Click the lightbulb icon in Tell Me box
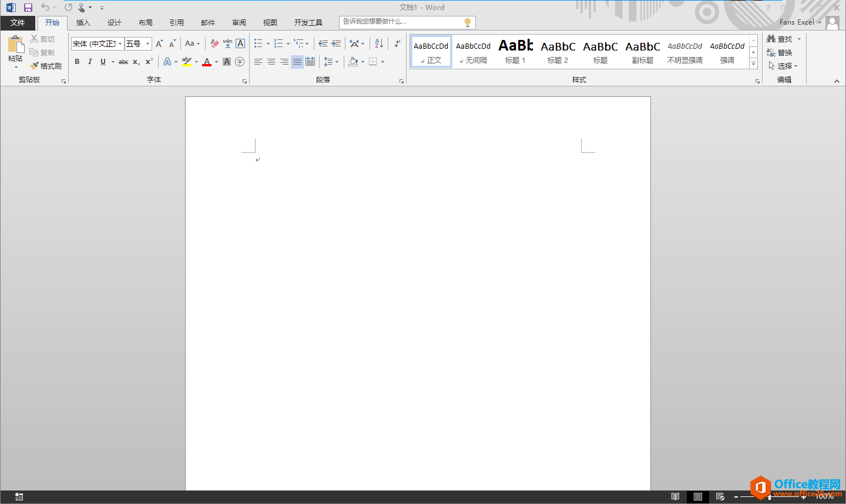846x504 pixels. 468,22
